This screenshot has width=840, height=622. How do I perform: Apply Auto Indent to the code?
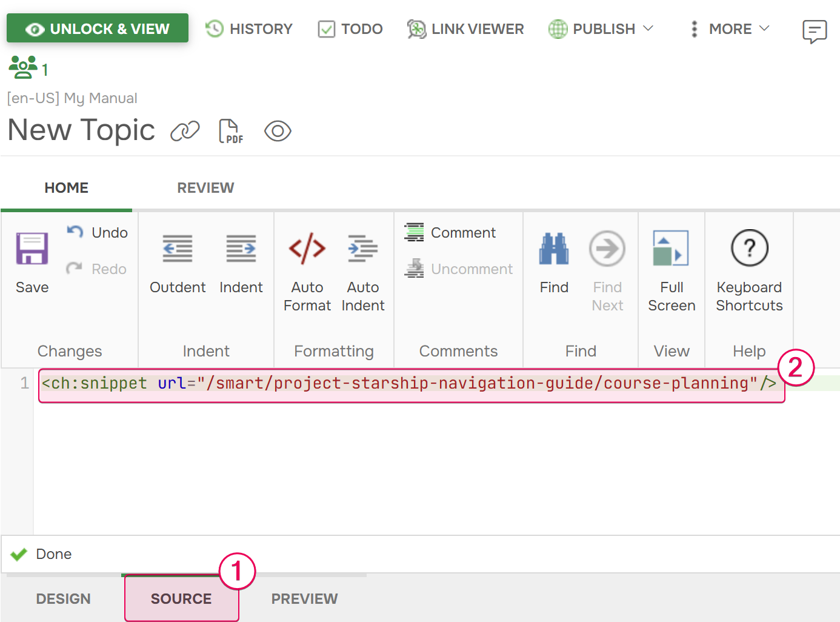pyautogui.click(x=362, y=267)
